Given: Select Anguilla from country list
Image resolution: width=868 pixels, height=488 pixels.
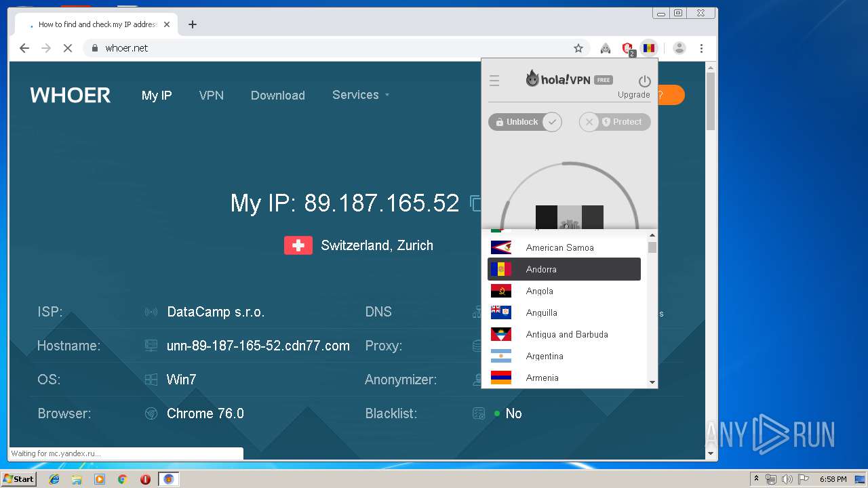Looking at the screenshot, I should [x=564, y=312].
